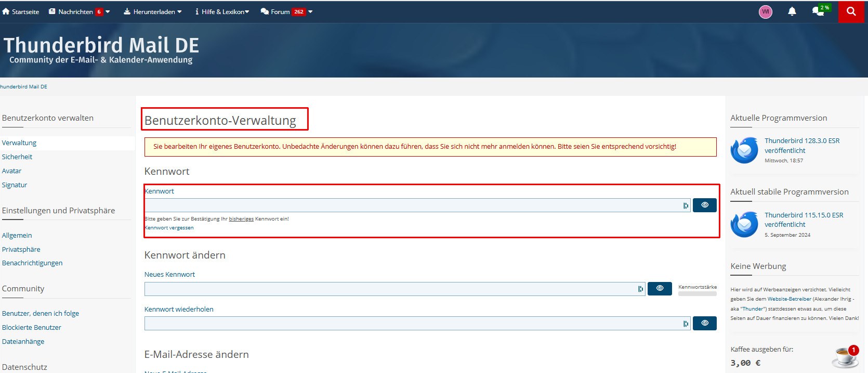
Task: Open the red search icon
Action: (x=851, y=11)
